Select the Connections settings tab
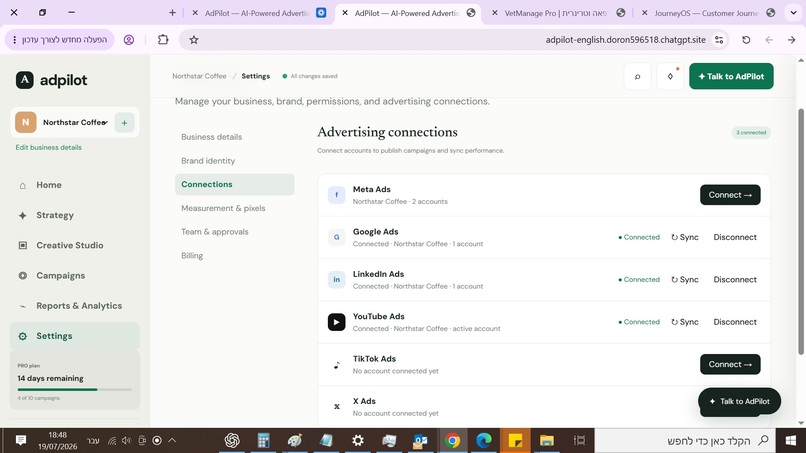The width and height of the screenshot is (806, 453). (x=234, y=184)
